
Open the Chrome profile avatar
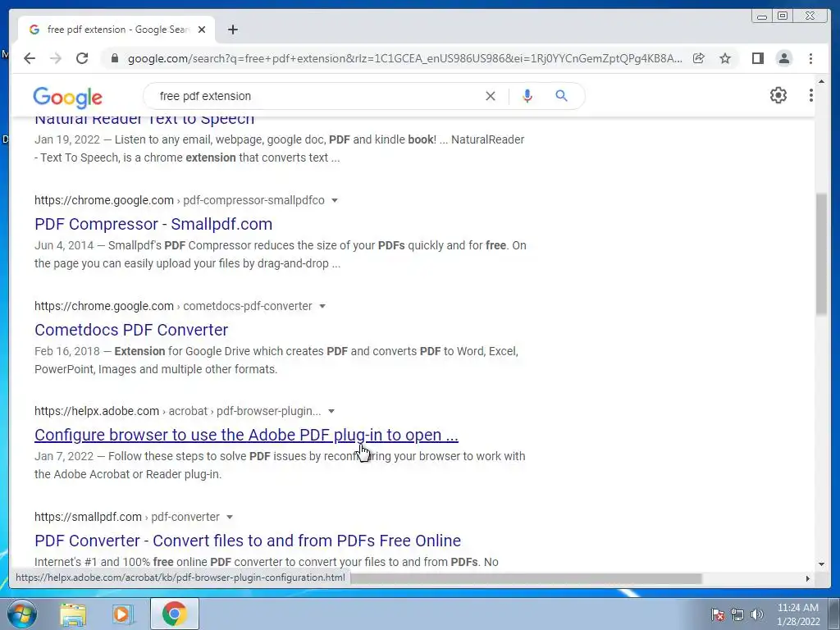[x=783, y=58]
